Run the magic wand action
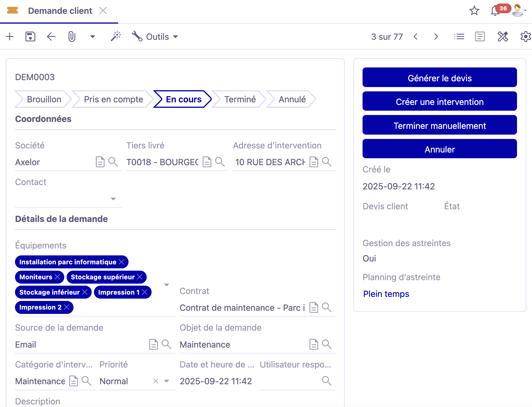Image resolution: width=532 pixels, height=407 pixels. (x=116, y=37)
